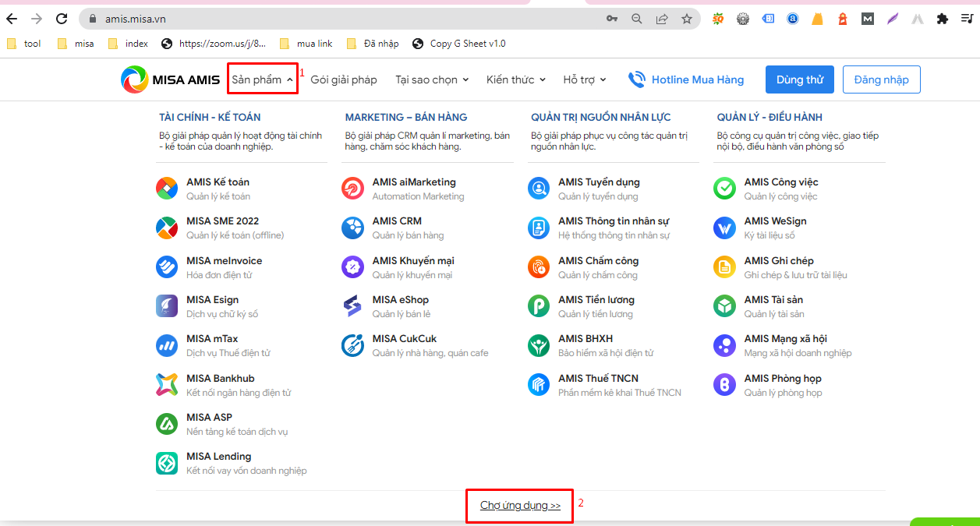Screen dimensions: 980x526
Task: Click the MARKETING – BÁN HÀNG heading
Action: click(406, 117)
